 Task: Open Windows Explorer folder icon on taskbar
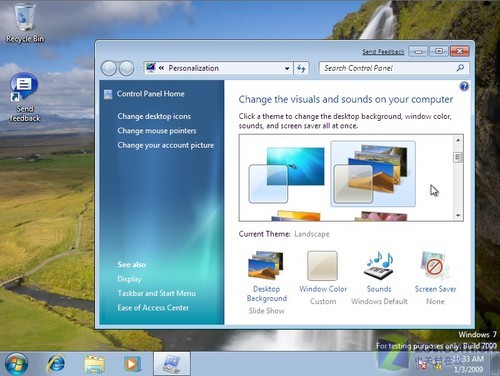click(x=94, y=364)
